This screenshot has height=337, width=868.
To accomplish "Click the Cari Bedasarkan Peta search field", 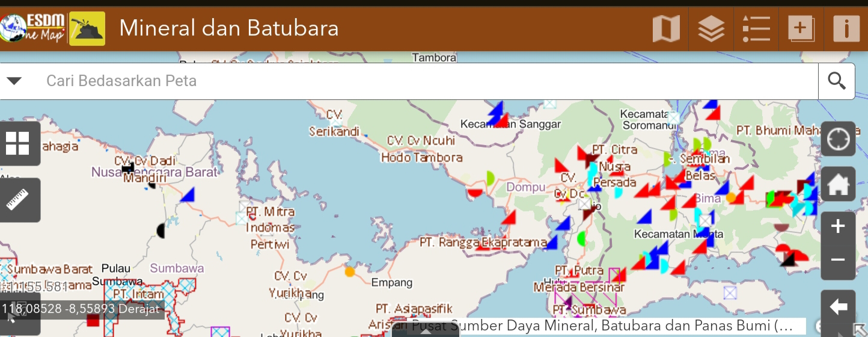I will click(x=421, y=81).
